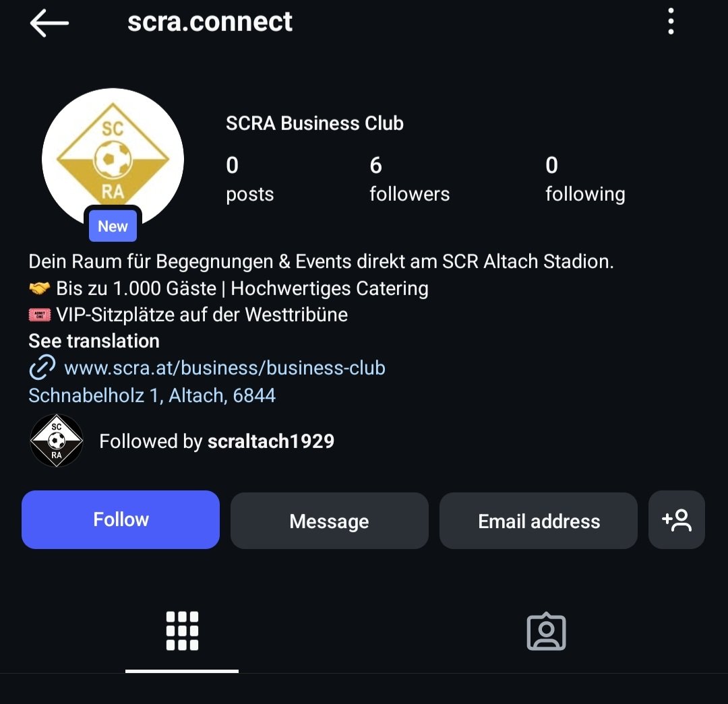
Task: Tap the scra.connect username header
Action: pyautogui.click(x=210, y=22)
